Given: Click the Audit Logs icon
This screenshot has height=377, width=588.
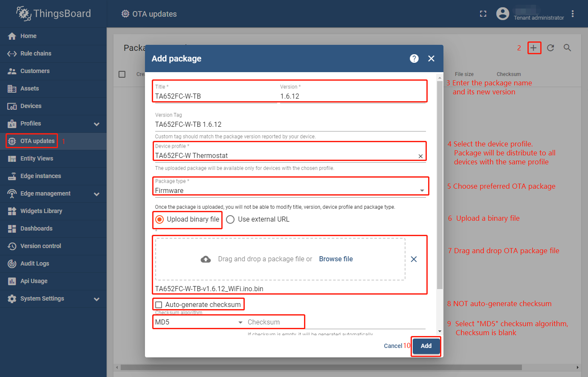Looking at the screenshot, I should pos(12,263).
